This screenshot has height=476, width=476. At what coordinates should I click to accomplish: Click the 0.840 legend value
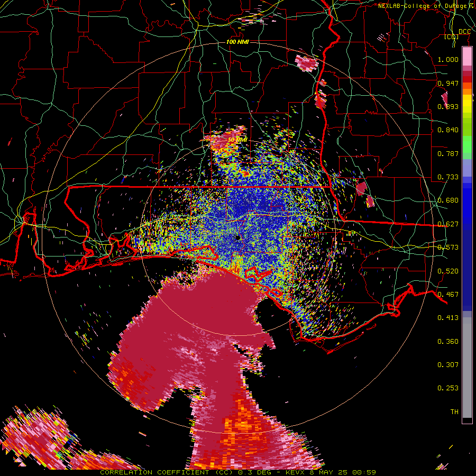click(x=448, y=130)
